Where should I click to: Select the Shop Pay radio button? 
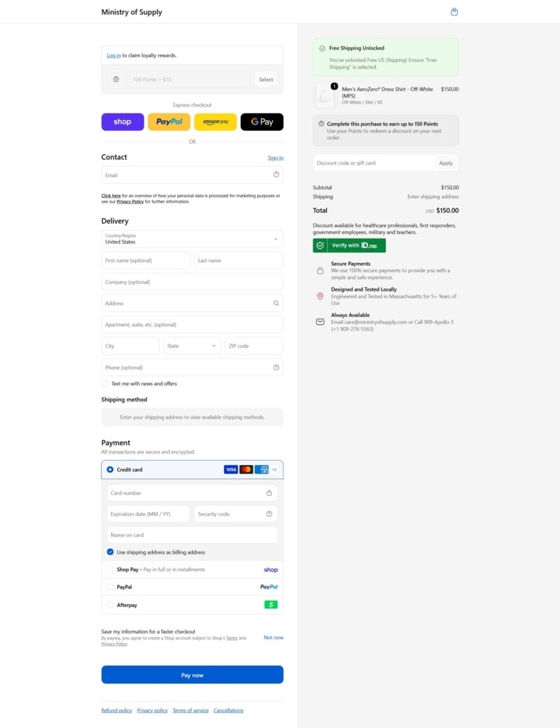point(110,569)
